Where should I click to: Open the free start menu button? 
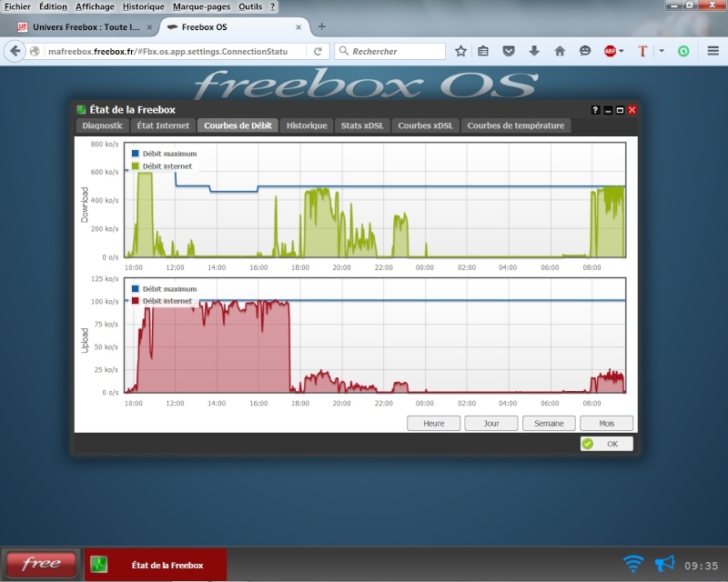41,564
